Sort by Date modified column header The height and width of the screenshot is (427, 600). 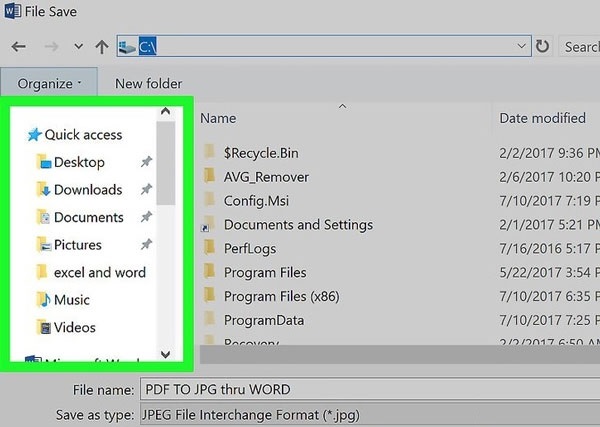(x=541, y=118)
